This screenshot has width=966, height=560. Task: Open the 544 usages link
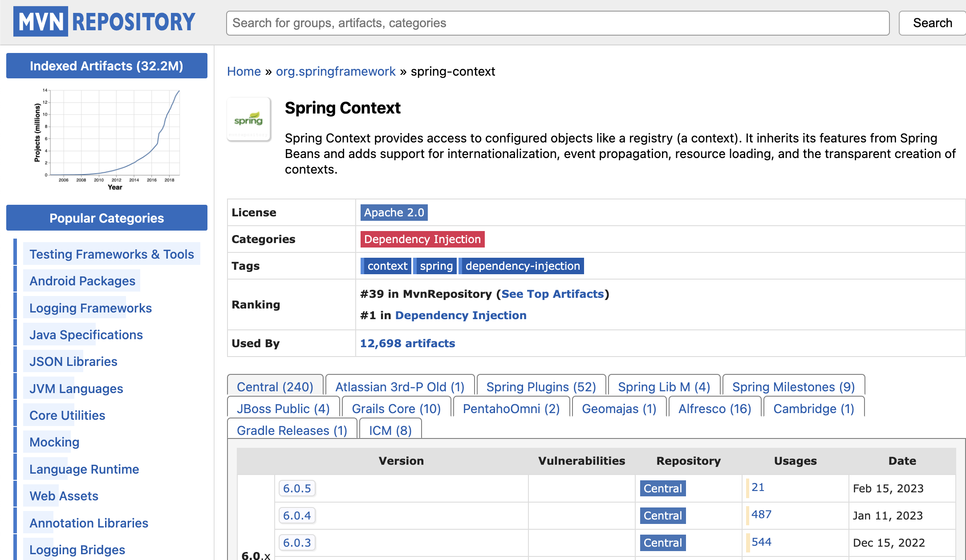[x=761, y=542]
